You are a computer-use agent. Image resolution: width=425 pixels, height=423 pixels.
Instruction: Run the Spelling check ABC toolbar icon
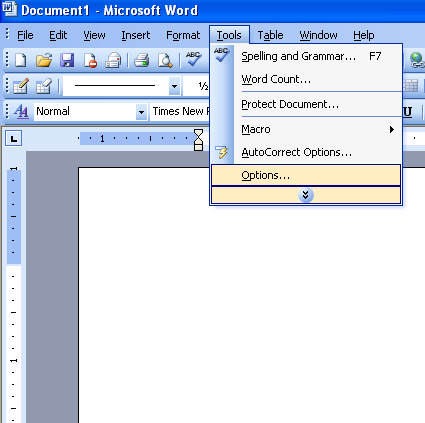pyautogui.click(x=194, y=59)
